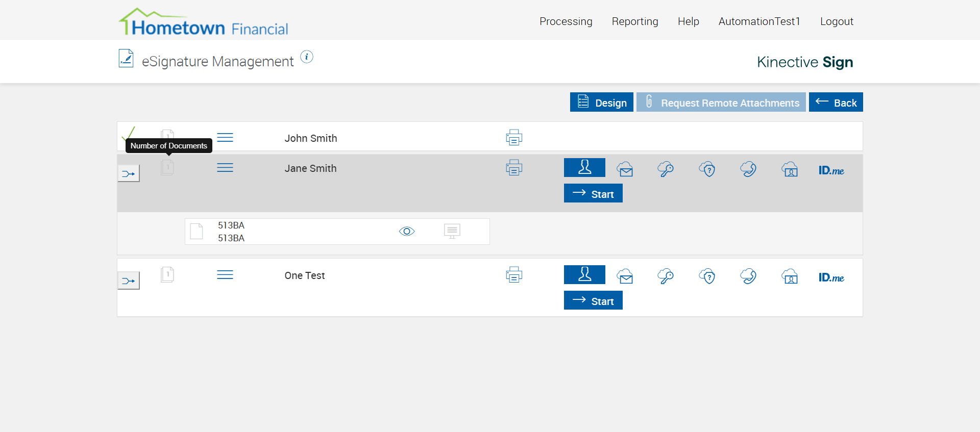
Task: Select the key password icon for Jane Smith
Action: tap(666, 169)
